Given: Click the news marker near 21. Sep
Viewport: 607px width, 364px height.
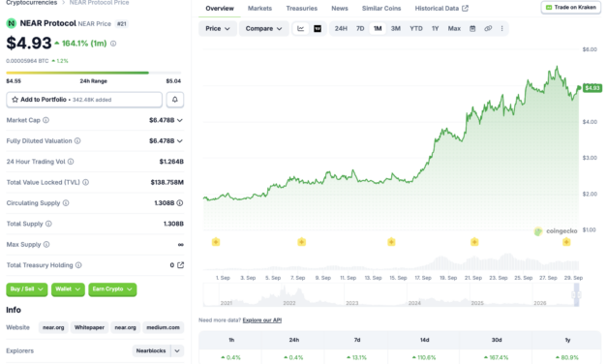Looking at the screenshot, I should [474, 242].
